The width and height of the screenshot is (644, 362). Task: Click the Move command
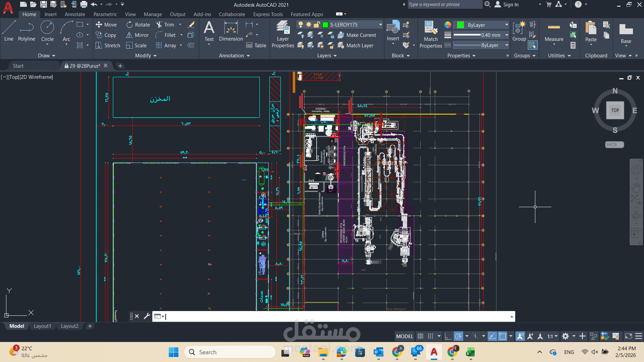106,24
